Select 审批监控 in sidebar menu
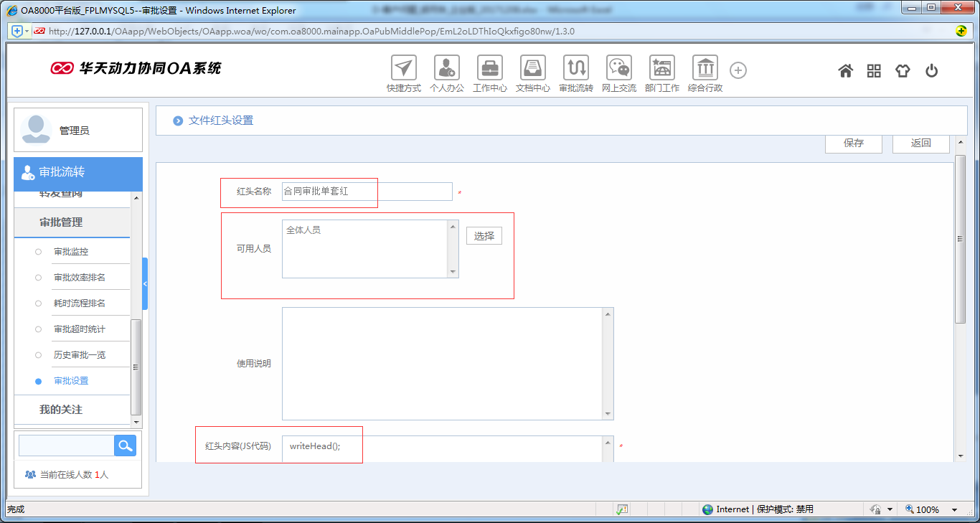Image resolution: width=980 pixels, height=523 pixels. pyautogui.click(x=71, y=252)
